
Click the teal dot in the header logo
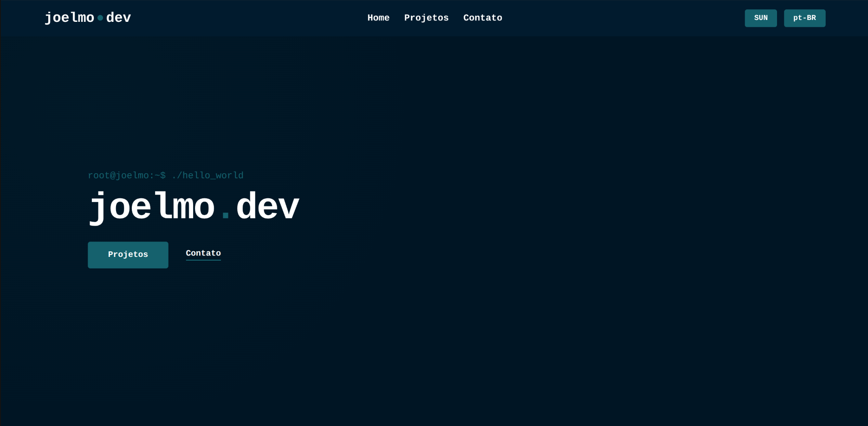pos(100,18)
